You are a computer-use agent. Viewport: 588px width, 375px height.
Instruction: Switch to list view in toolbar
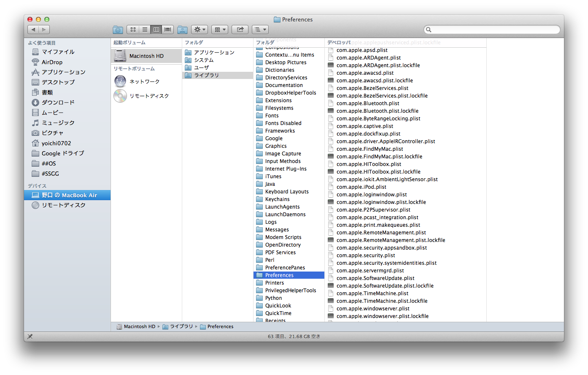145,30
